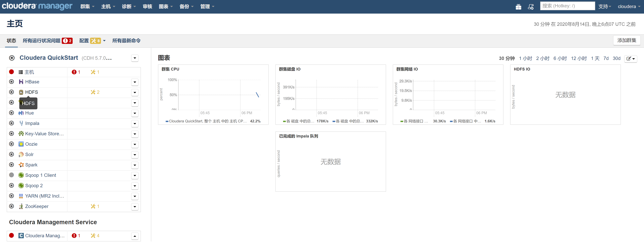Set chart range to 30d
Viewport: 644px width, 252px height.
click(616, 58)
